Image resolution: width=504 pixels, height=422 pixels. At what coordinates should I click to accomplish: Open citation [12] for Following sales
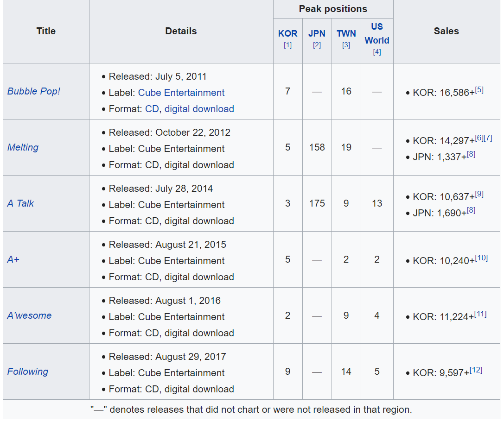[476, 370]
